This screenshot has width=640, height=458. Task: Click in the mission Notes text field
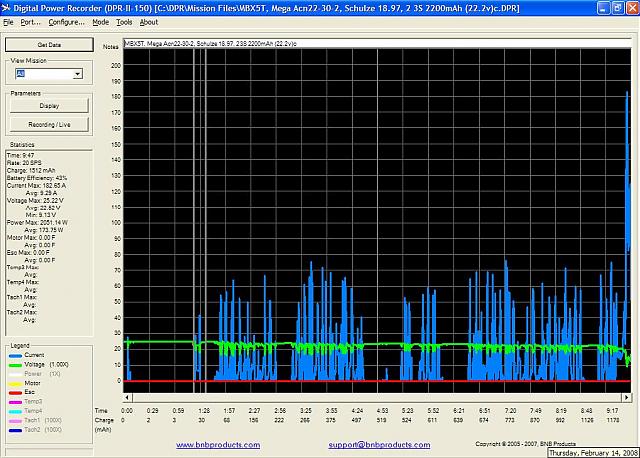coord(370,45)
